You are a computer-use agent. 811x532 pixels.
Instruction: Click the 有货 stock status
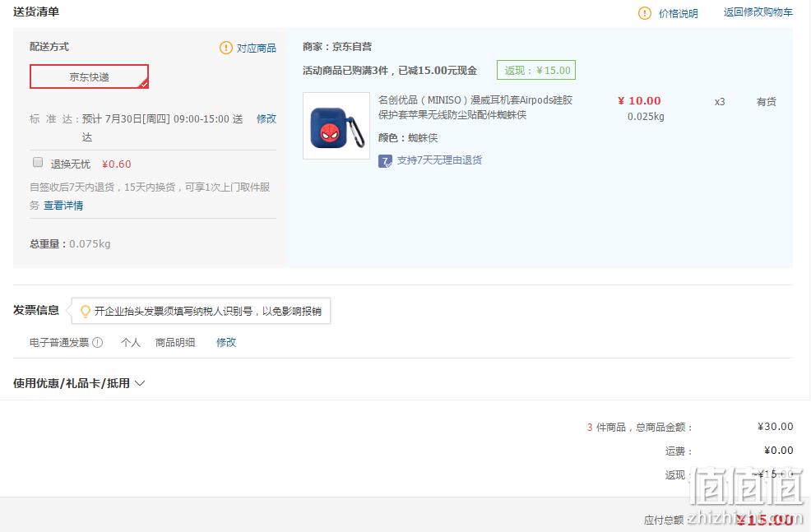click(x=766, y=102)
